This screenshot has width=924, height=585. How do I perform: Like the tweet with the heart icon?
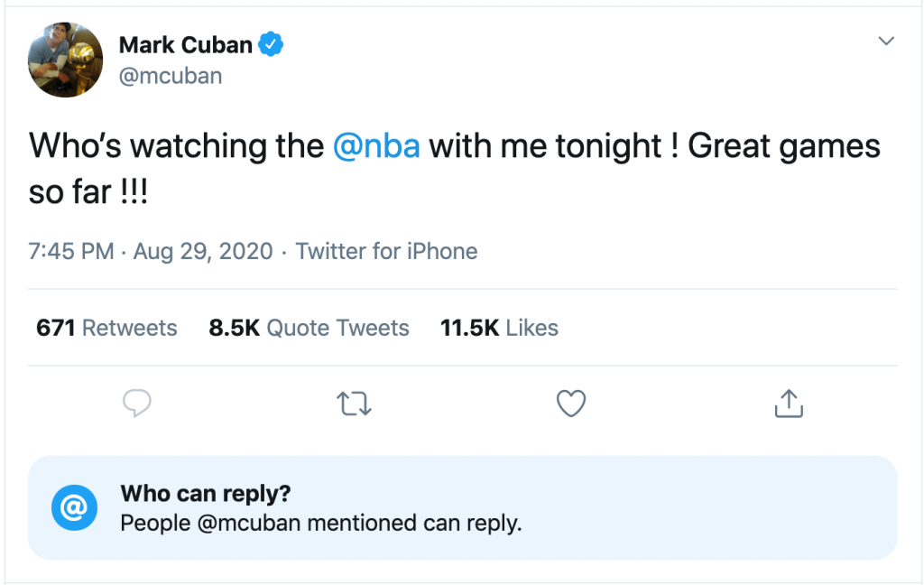pos(571,404)
